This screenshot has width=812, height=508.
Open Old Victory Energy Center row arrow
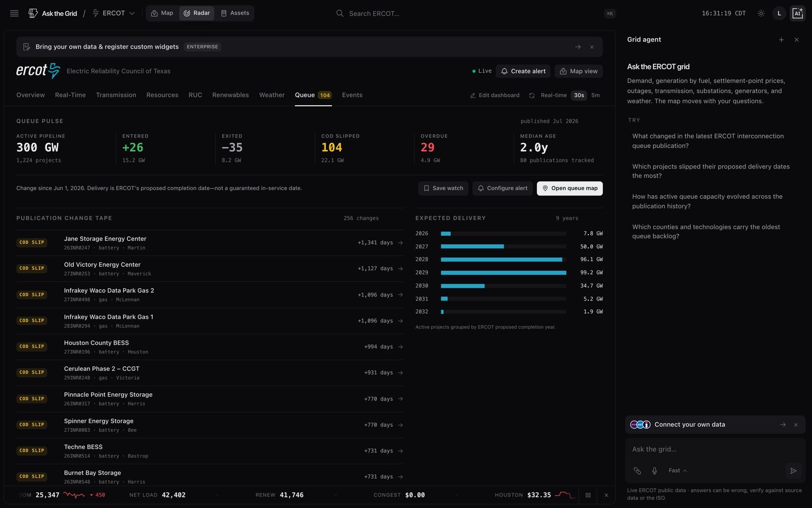click(x=400, y=269)
